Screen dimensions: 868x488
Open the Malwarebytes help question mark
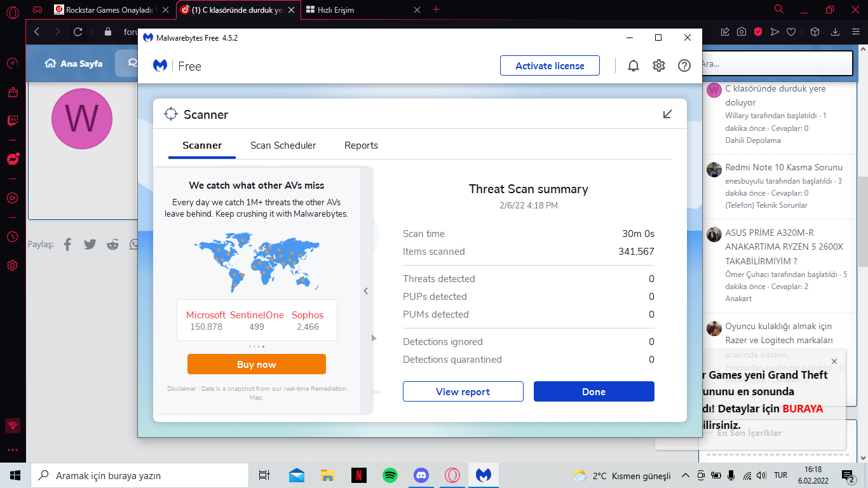(x=684, y=65)
